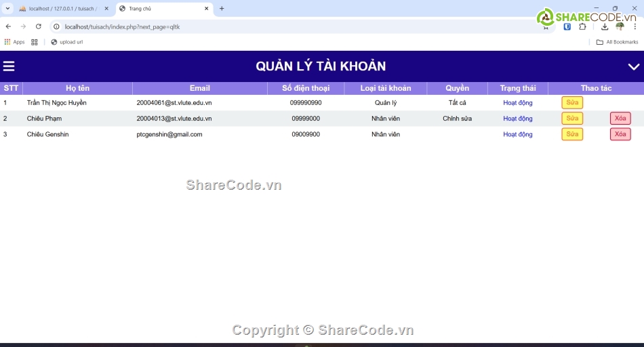Click the Quyền column header
This screenshot has height=347, width=644.
[457, 88]
